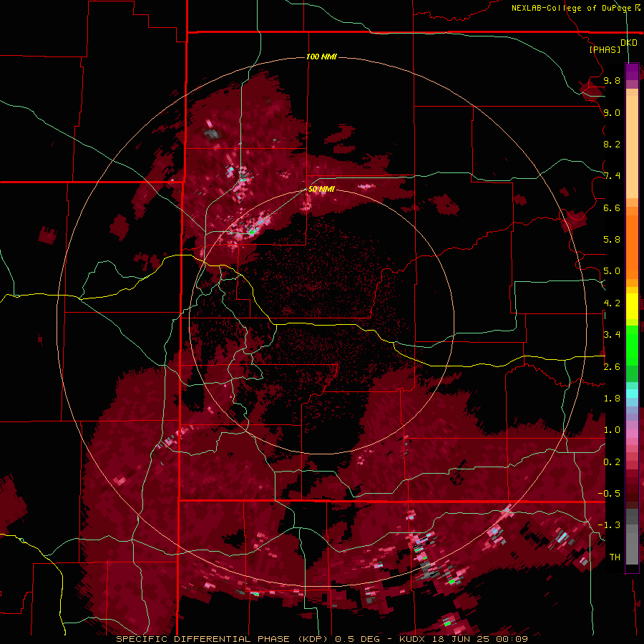Click the TH threshold legend label

pyautogui.click(x=615, y=557)
